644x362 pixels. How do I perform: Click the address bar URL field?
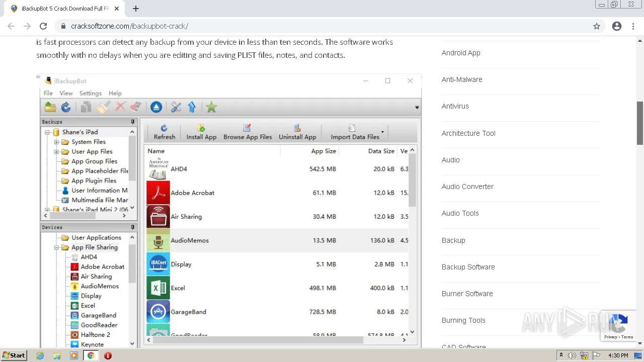tap(322, 26)
